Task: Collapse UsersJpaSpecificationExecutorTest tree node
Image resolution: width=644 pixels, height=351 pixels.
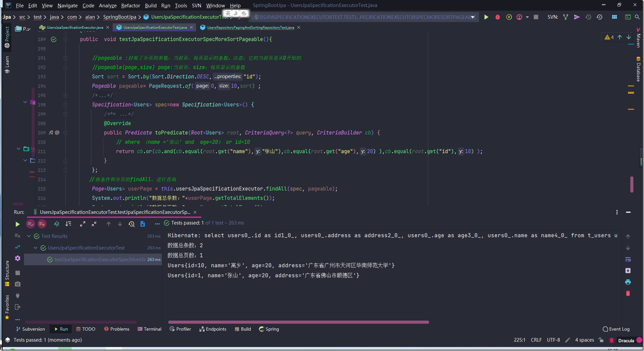Action: (x=36, y=248)
